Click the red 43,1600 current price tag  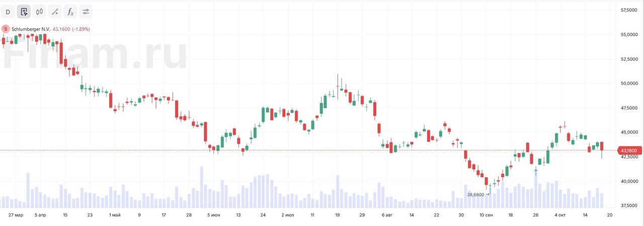629,150
